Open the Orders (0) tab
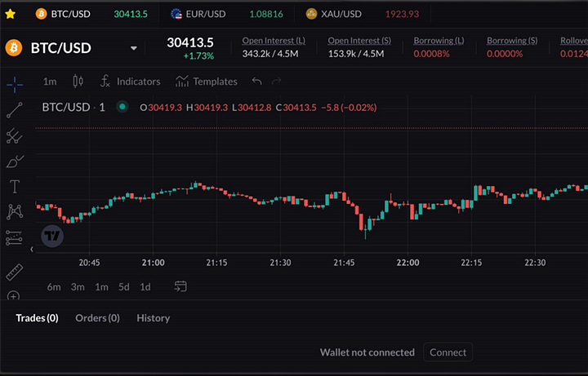Image resolution: width=588 pixels, height=376 pixels. (97, 318)
